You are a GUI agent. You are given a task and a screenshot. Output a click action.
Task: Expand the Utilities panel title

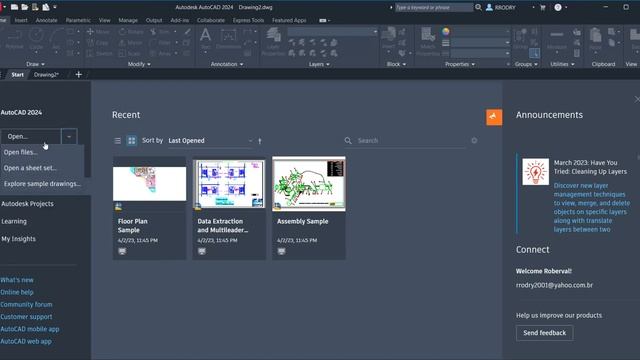click(x=562, y=64)
